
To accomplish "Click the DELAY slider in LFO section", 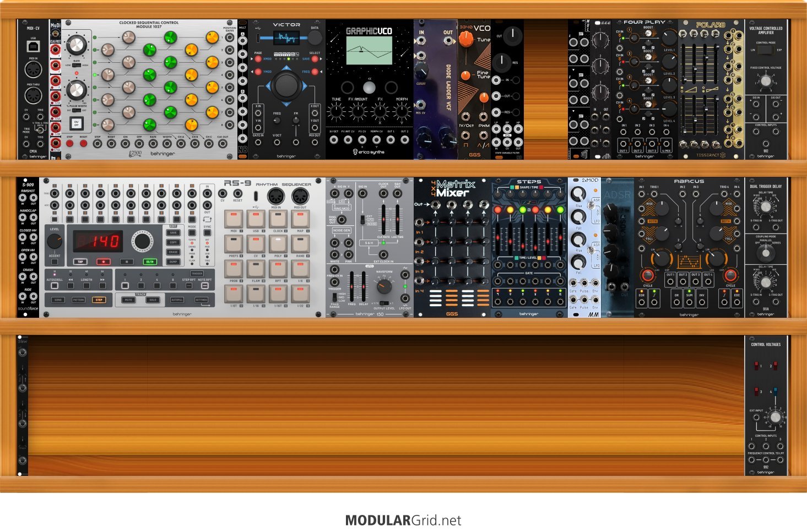I will point(363,286).
